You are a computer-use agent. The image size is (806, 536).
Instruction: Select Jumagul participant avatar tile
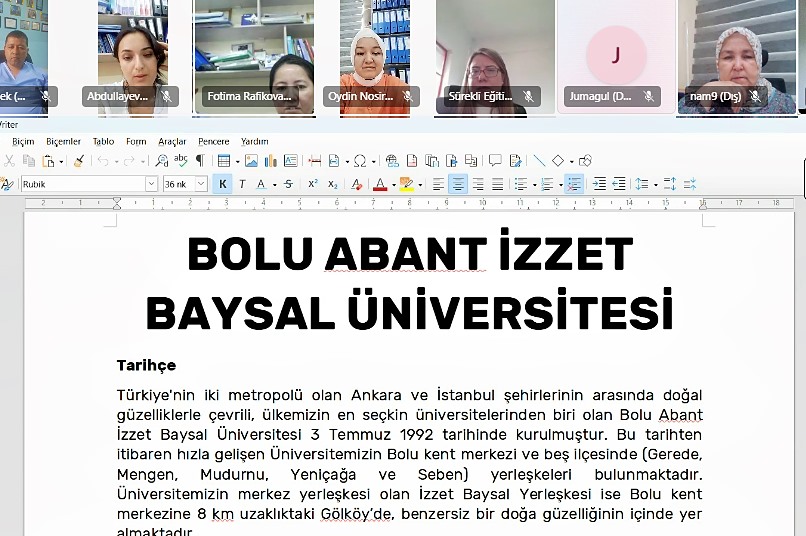point(616,57)
